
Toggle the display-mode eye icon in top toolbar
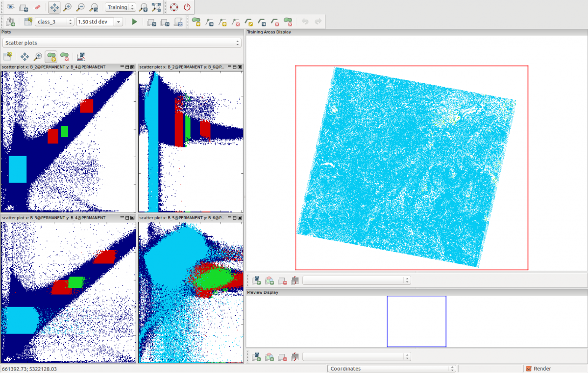tap(10, 7)
